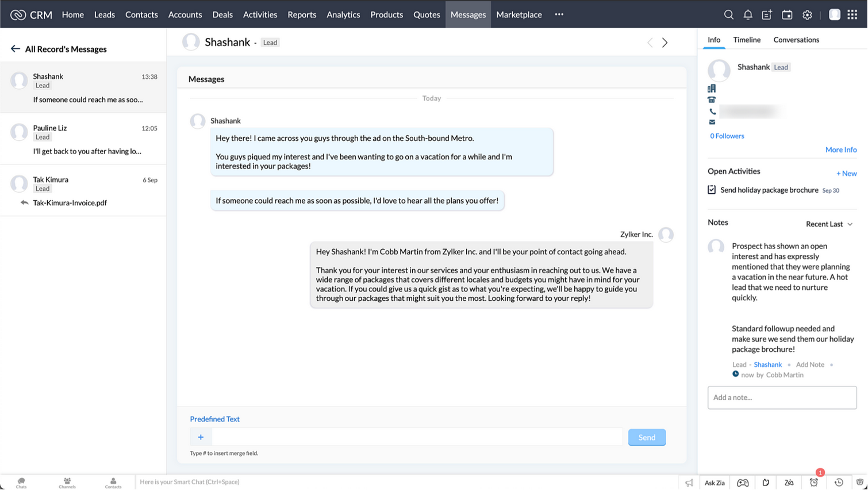The image size is (868, 490).
Task: Click the Predefined Text link
Action: 214,419
